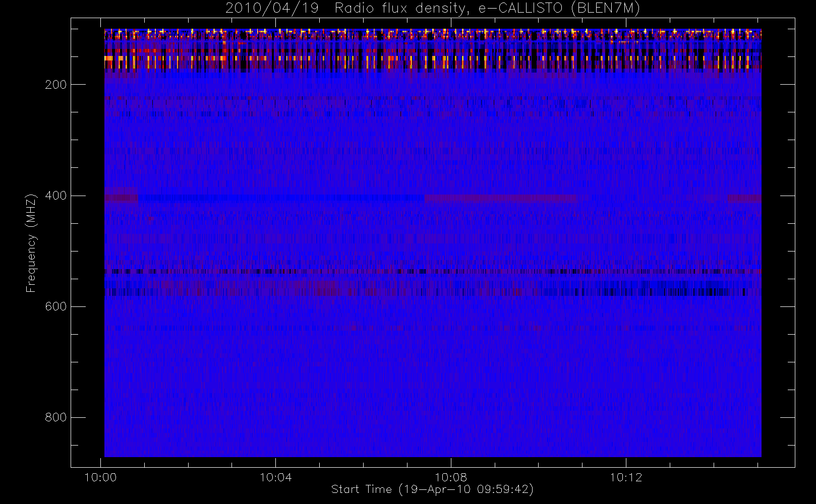Click the plot title mentioning e-CALLISTO (BLEN7M)

(x=433, y=9)
